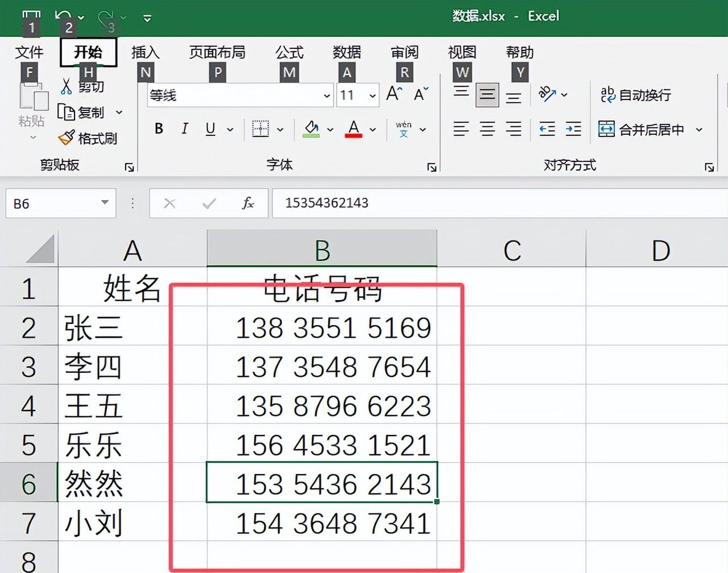Open the 字体 dialog launcher
The width and height of the screenshot is (728, 573).
coord(432,167)
